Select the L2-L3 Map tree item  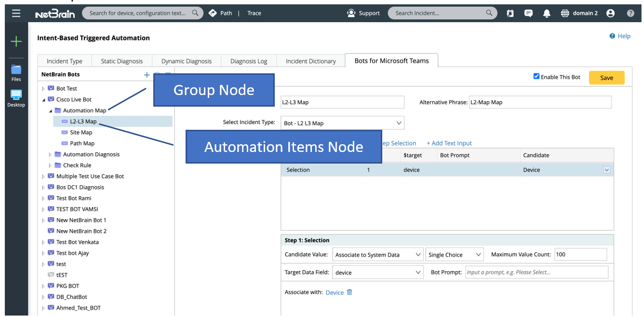83,122
